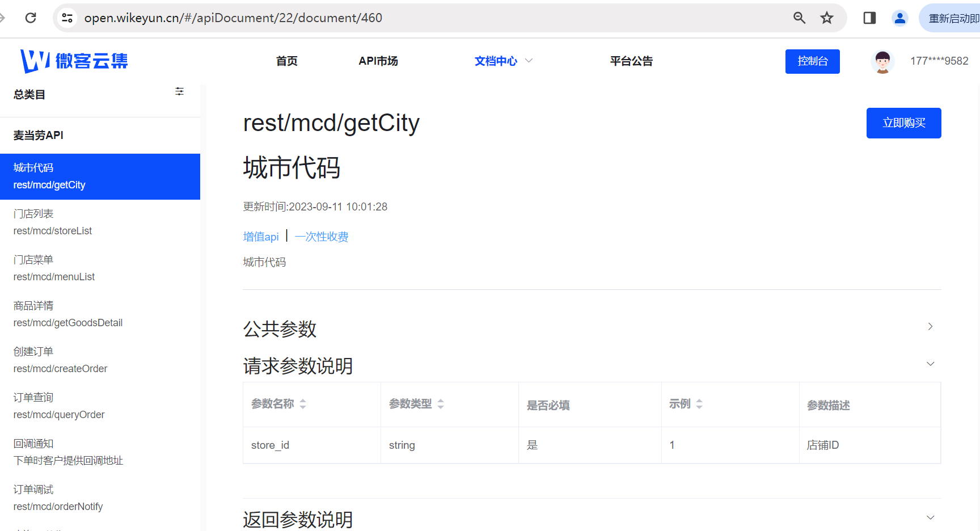Open the Chrome profile icon
The image size is (980, 531).
coord(900,18)
